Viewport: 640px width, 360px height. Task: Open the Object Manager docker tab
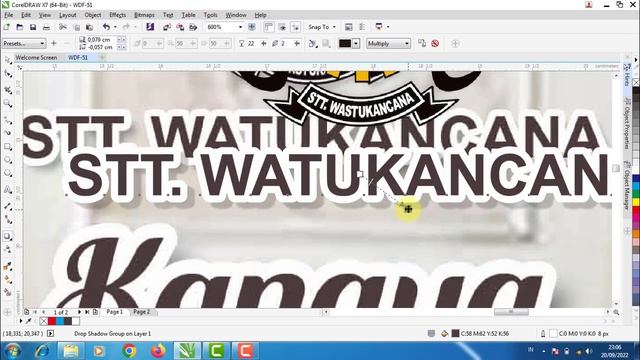point(627,186)
